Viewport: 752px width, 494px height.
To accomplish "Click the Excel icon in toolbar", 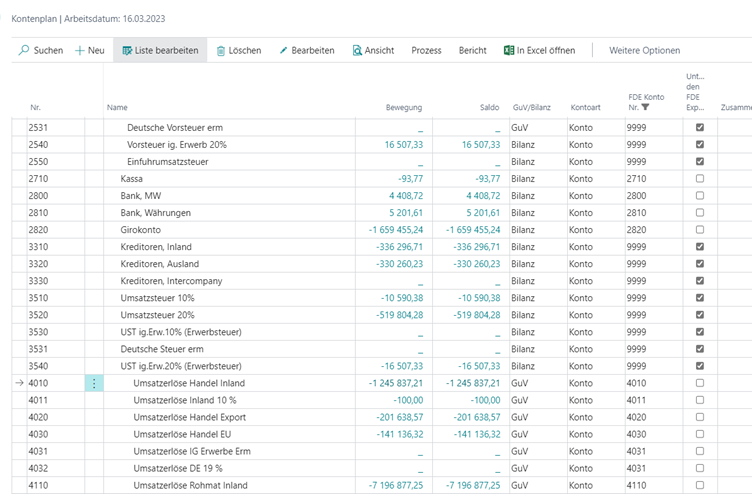I will click(508, 50).
